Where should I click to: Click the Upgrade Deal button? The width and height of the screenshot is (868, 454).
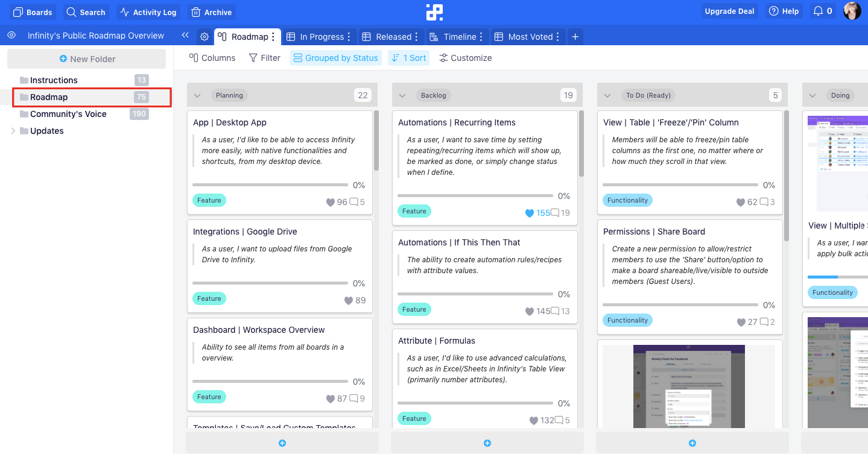(730, 11)
